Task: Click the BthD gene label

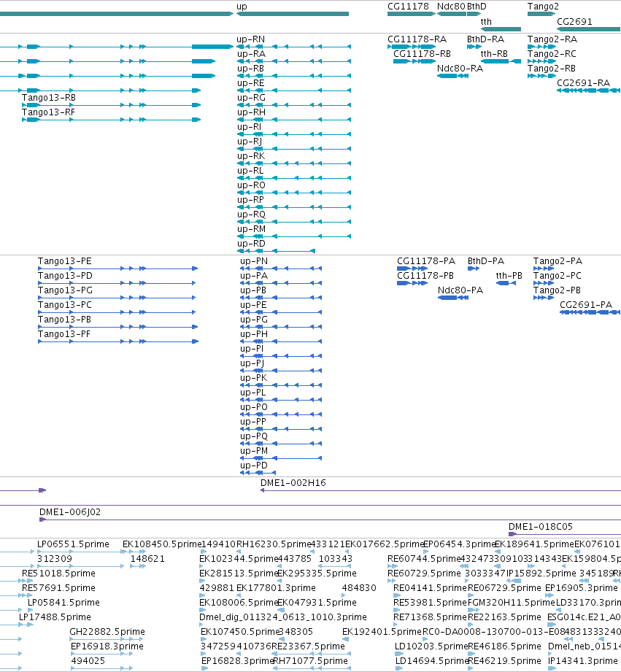Action: 477,7
